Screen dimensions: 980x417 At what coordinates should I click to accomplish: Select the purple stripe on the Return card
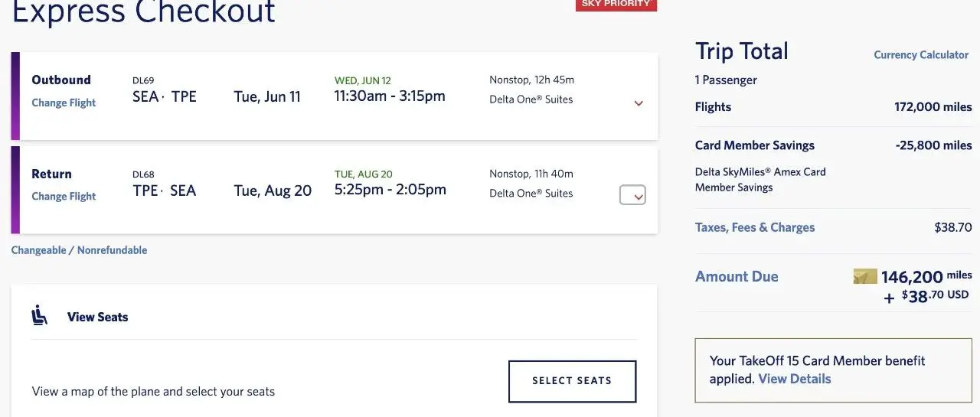pyautogui.click(x=15, y=190)
